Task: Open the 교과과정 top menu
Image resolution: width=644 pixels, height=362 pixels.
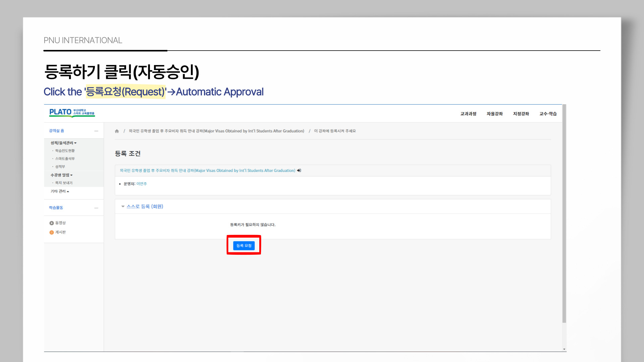Action: pos(468,114)
